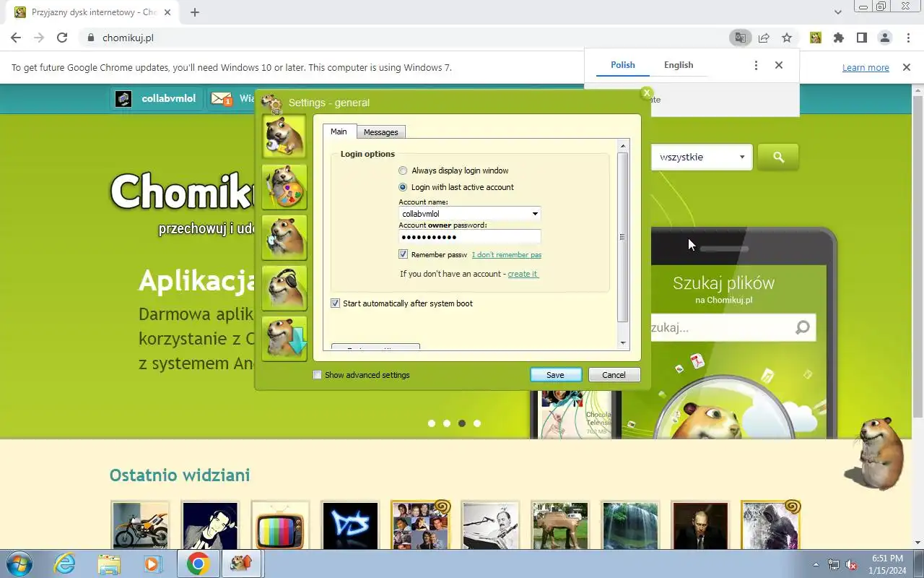Open the Chrome extensions puzzle icon
The image size is (924, 578).
(838, 38)
